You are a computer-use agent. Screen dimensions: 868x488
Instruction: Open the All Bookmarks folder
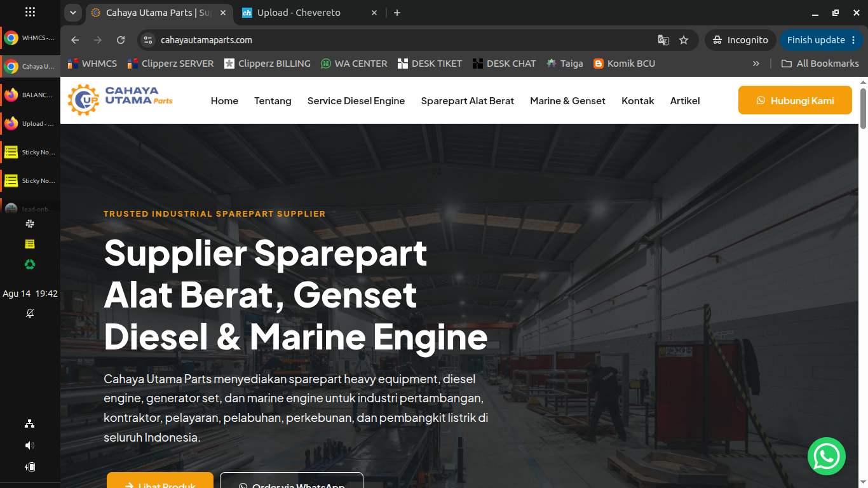pyautogui.click(x=820, y=64)
